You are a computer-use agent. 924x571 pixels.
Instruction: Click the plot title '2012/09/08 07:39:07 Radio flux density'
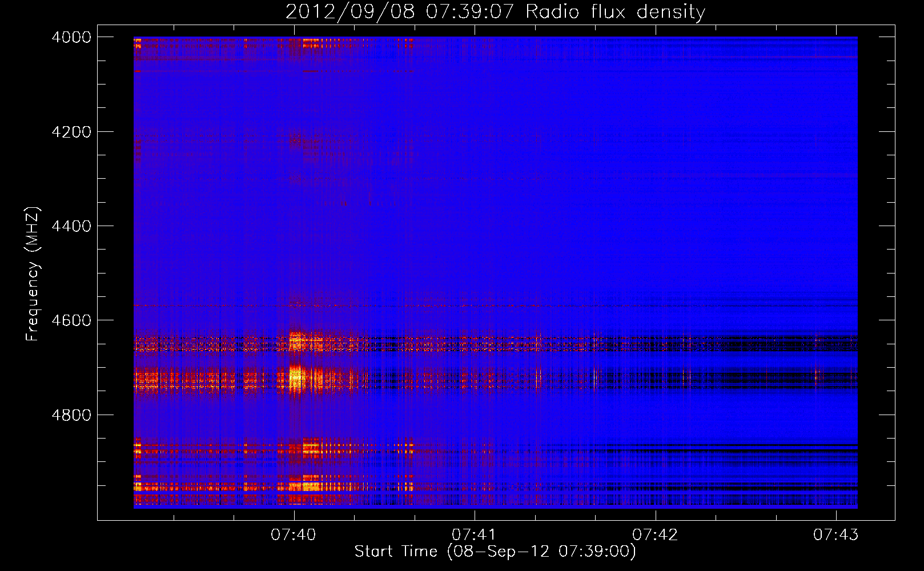496,11
